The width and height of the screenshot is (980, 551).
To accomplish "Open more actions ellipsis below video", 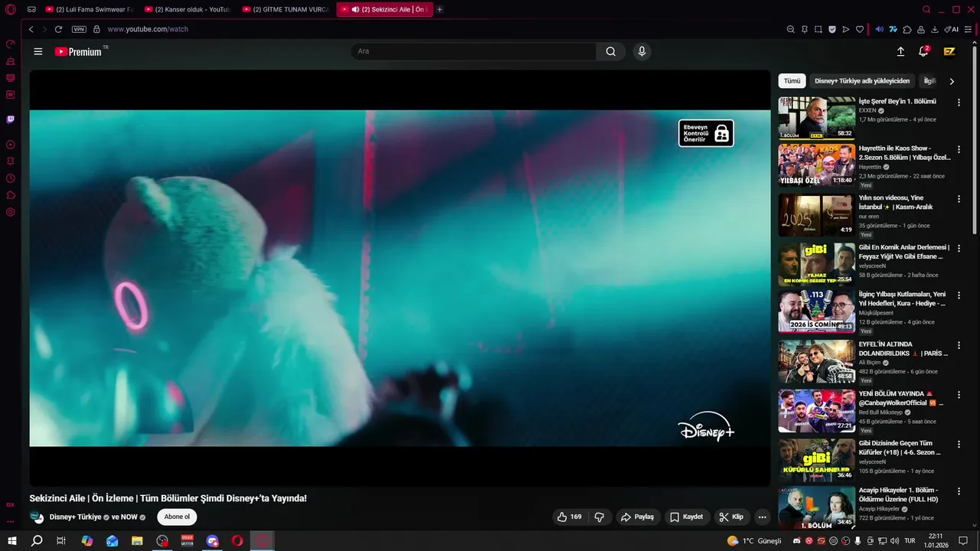I will click(x=762, y=517).
